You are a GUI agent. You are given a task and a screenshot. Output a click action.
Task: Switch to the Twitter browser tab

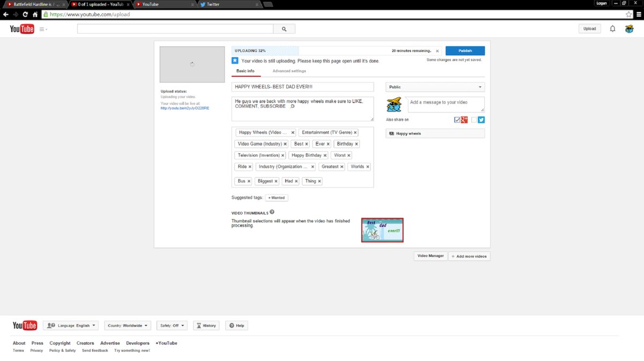tap(228, 4)
